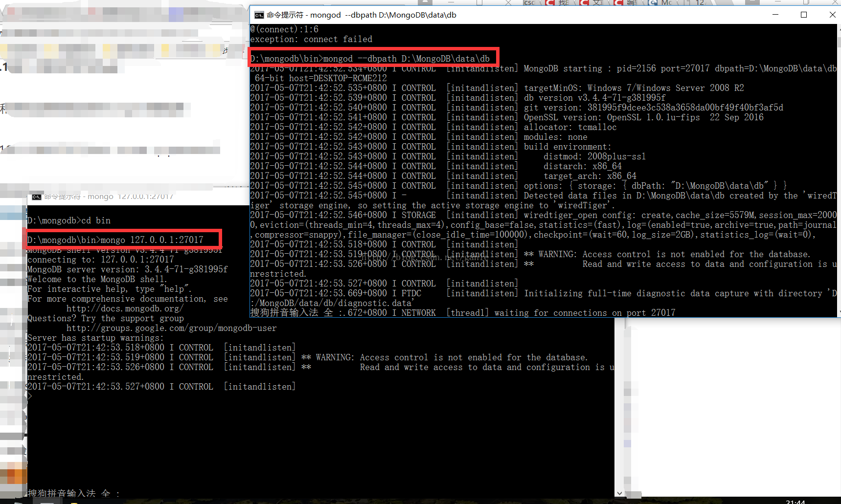Click the 'build environment:' line

pyautogui.click(x=431, y=147)
